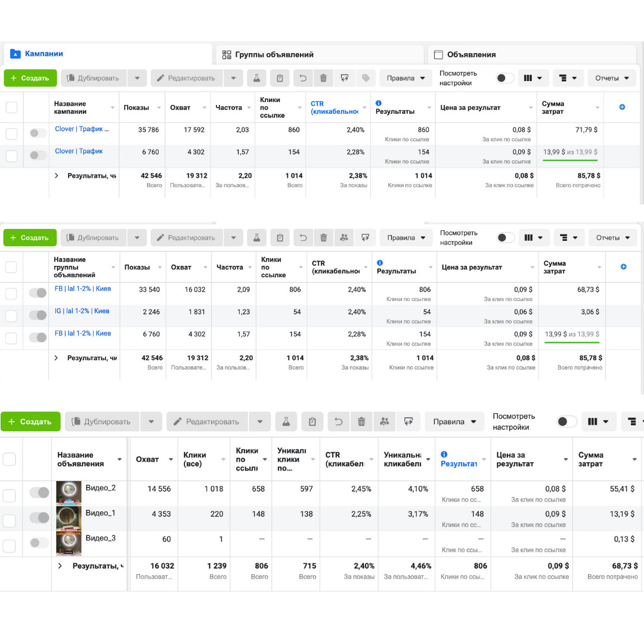The height and width of the screenshot is (644, 644).
Task: Click green Создать button in campaigns toolbar
Action: click(30, 78)
